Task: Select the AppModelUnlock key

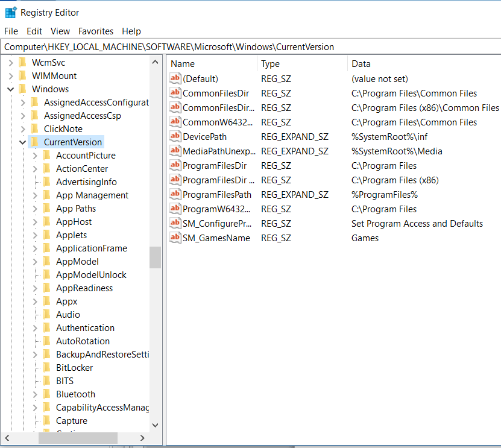Action: coord(91,275)
